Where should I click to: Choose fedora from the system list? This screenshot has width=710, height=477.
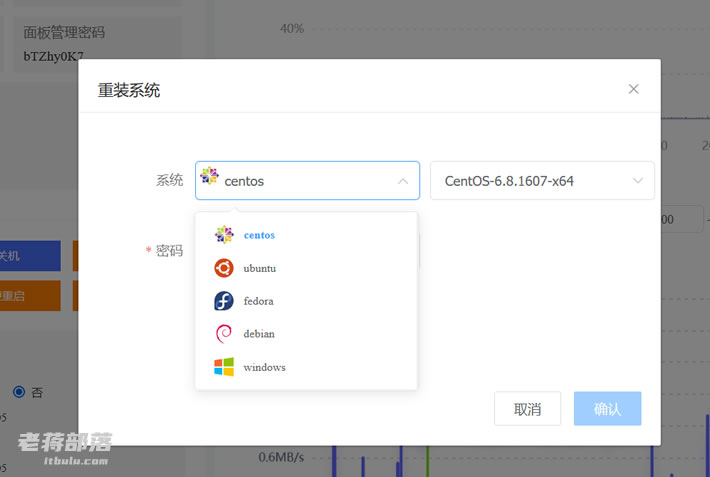click(306, 301)
